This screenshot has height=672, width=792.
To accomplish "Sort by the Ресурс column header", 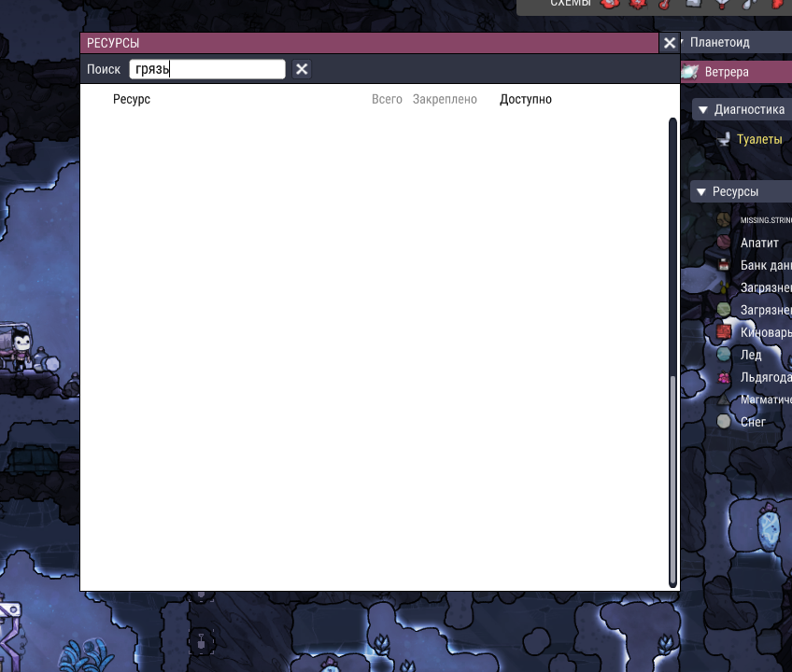I will pyautogui.click(x=132, y=99).
